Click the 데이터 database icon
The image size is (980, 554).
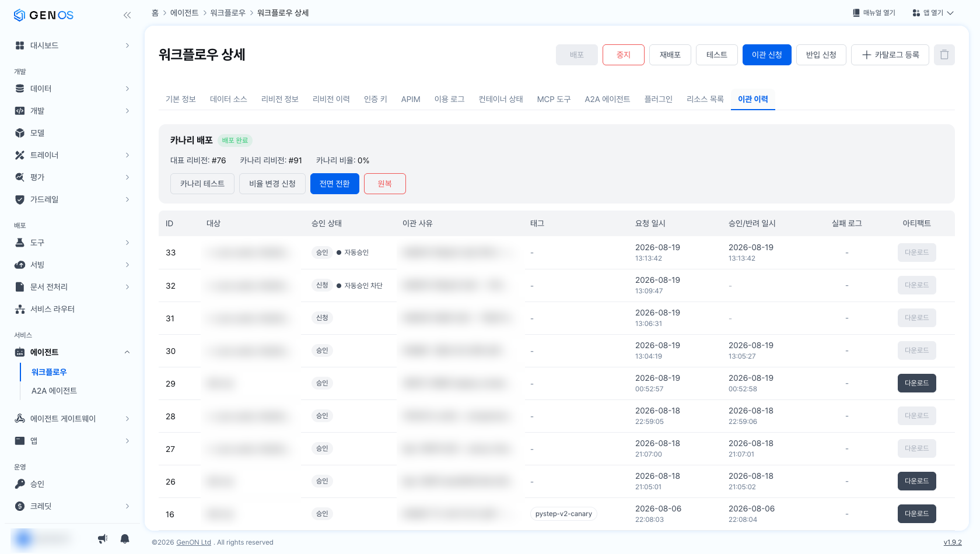click(20, 89)
